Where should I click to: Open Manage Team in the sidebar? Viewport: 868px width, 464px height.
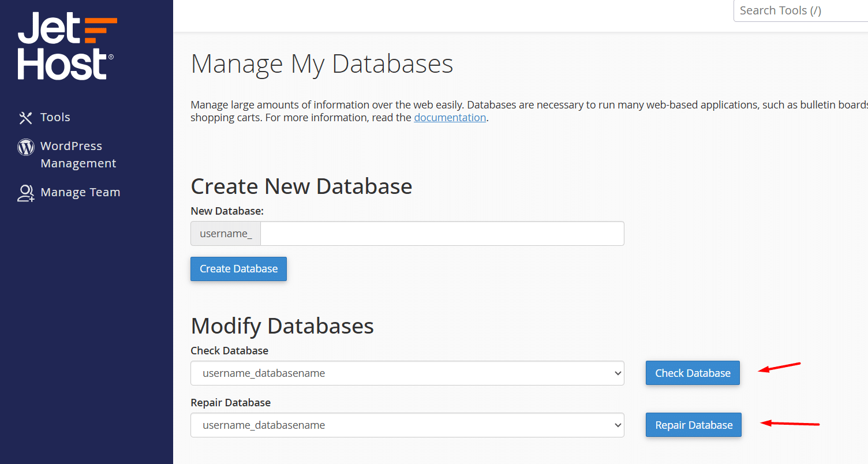pos(80,192)
